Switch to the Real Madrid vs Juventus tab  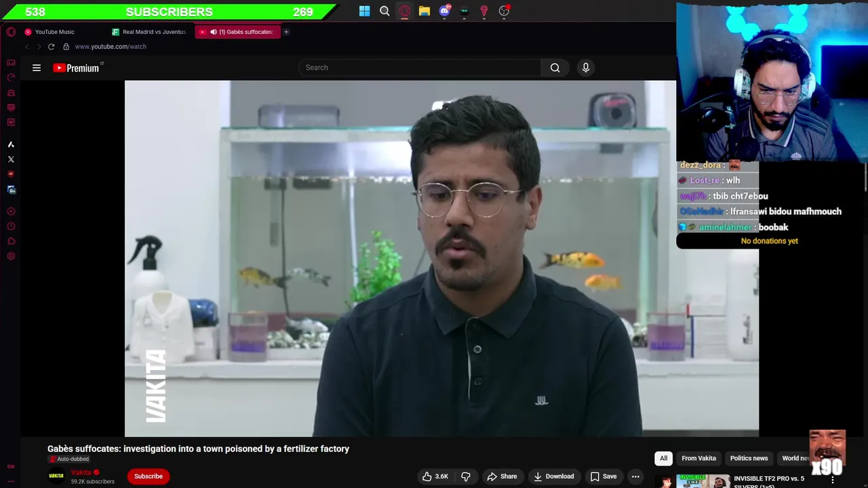click(149, 32)
